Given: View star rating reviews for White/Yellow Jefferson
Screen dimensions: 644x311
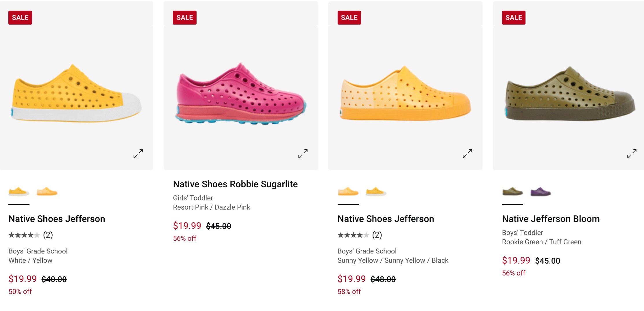Looking at the screenshot, I should (31, 235).
